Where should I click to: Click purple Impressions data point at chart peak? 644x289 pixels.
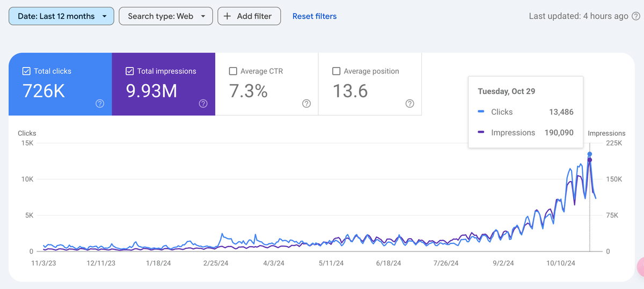click(590, 160)
